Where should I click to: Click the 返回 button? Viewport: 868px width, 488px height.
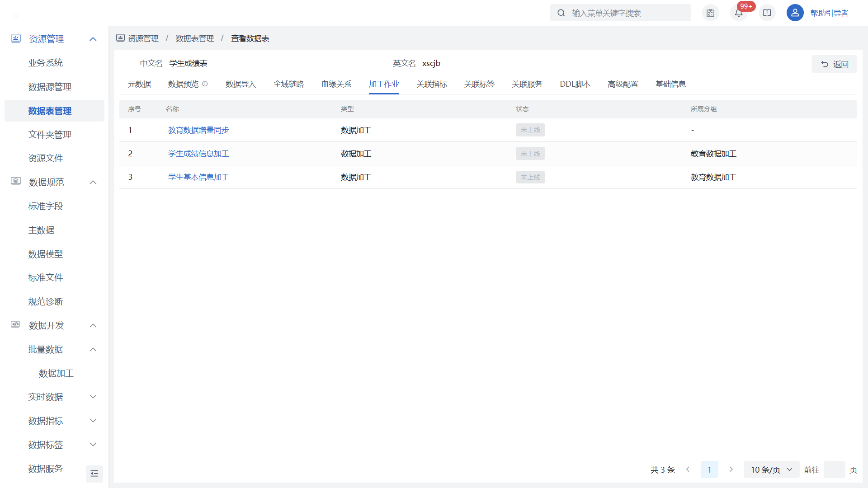[x=834, y=64]
